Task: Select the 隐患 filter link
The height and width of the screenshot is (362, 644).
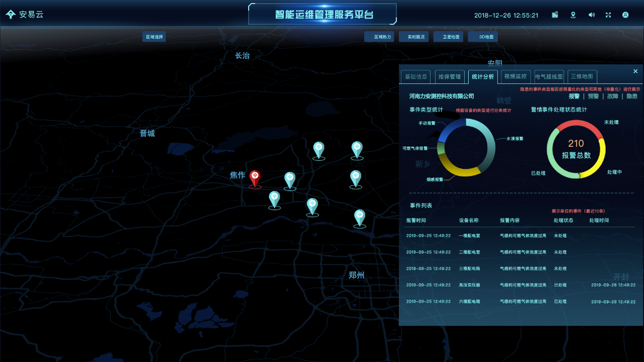Action: (631, 96)
